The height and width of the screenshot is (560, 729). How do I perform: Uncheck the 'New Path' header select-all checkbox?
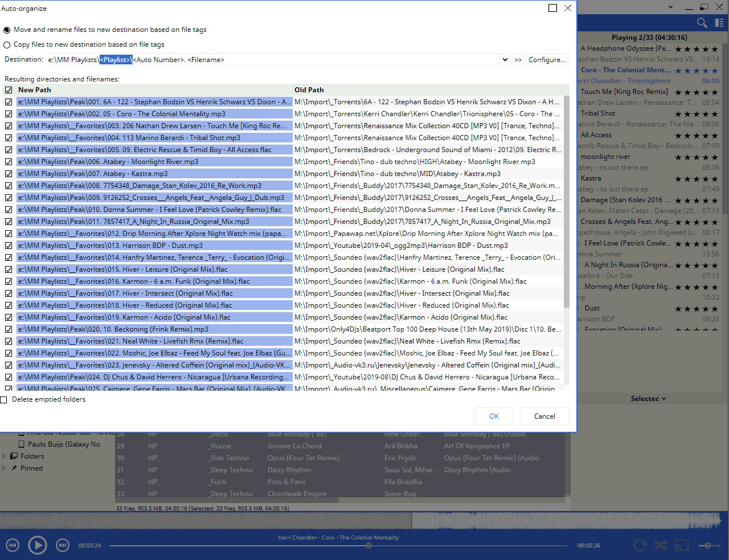pyautogui.click(x=9, y=90)
